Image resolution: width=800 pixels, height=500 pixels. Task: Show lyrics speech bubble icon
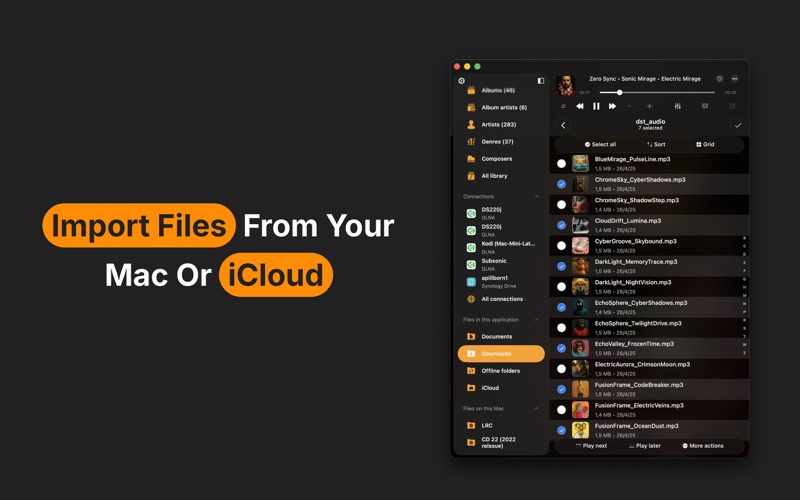tap(705, 106)
